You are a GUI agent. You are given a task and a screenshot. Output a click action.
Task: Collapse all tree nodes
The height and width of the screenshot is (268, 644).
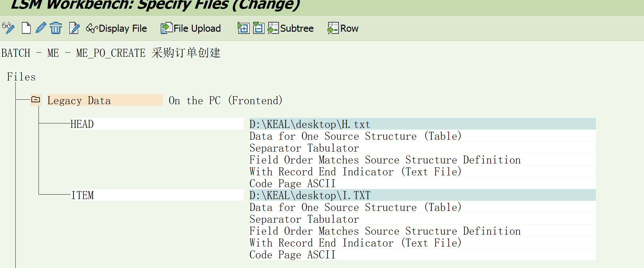(x=258, y=28)
